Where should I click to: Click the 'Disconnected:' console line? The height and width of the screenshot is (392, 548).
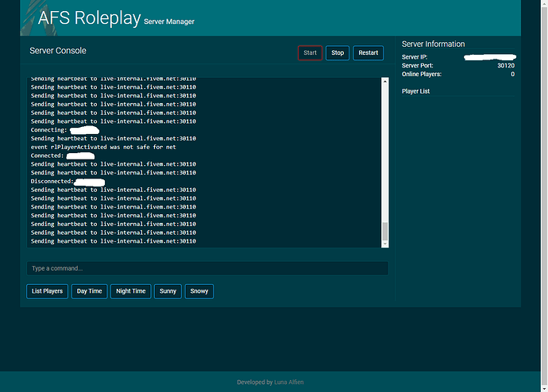coord(68,182)
